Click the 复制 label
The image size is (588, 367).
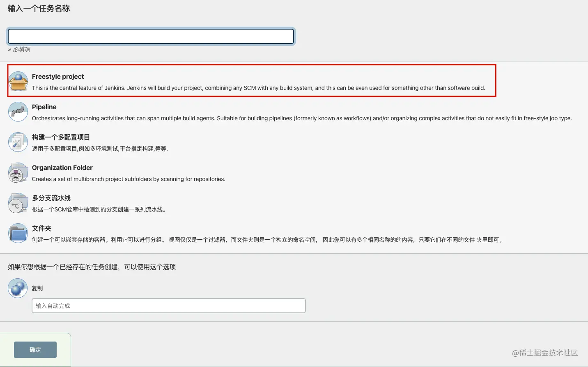tap(37, 288)
